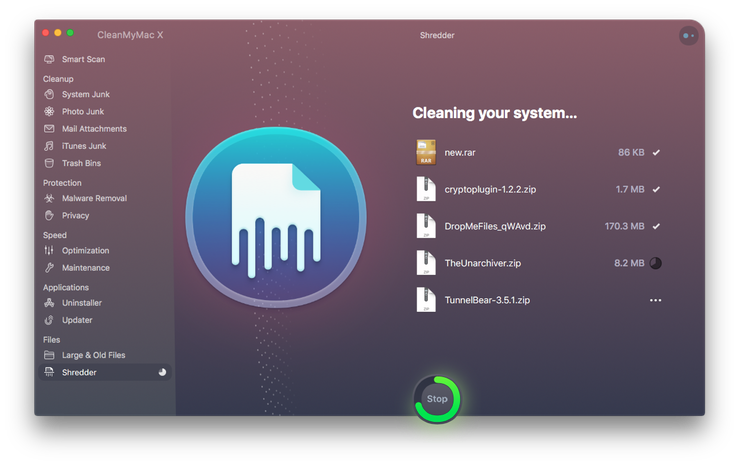Open the Large & Old Files folder icon
The height and width of the screenshot is (465, 740).
[x=49, y=355]
